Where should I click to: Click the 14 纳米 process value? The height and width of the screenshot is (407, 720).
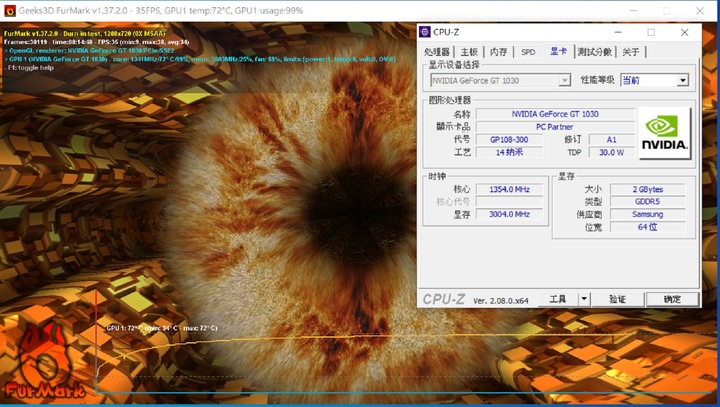[509, 152]
